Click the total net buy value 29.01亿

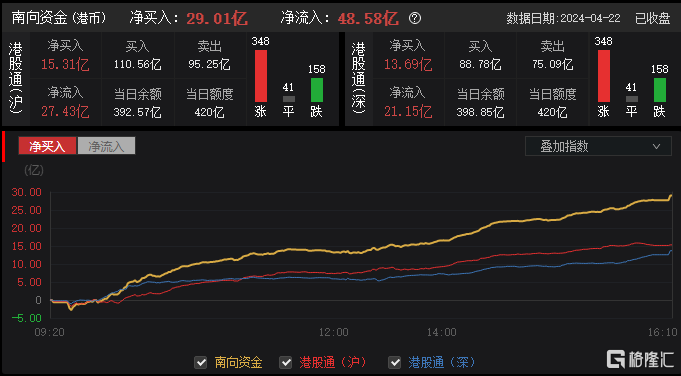coord(217,18)
